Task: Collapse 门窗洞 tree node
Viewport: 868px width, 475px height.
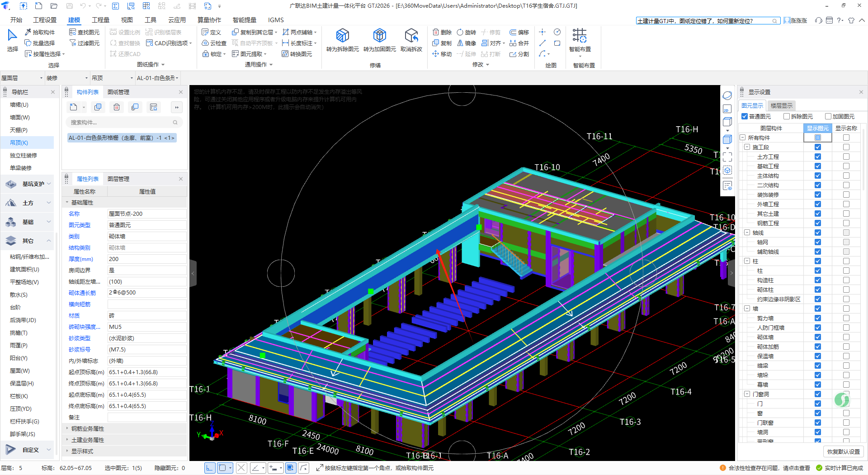Action: 747,394
